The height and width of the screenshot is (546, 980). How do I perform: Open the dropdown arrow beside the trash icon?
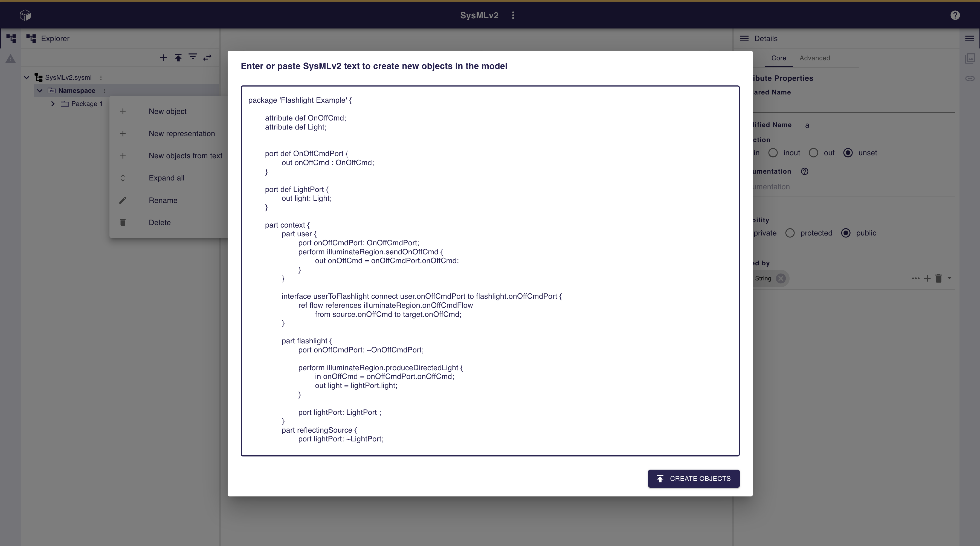tap(949, 278)
